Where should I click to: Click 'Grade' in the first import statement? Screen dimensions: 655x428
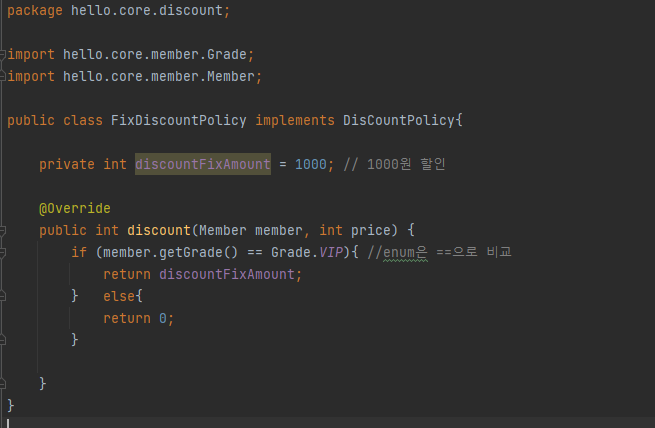[227, 55]
